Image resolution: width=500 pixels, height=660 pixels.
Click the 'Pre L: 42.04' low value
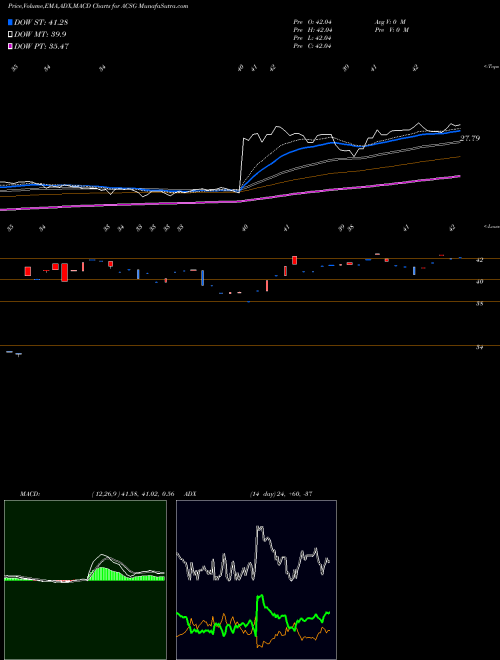point(313,38)
